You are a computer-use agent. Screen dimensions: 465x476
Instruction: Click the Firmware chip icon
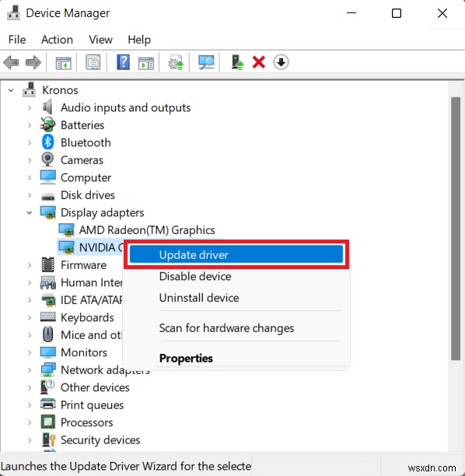click(47, 264)
